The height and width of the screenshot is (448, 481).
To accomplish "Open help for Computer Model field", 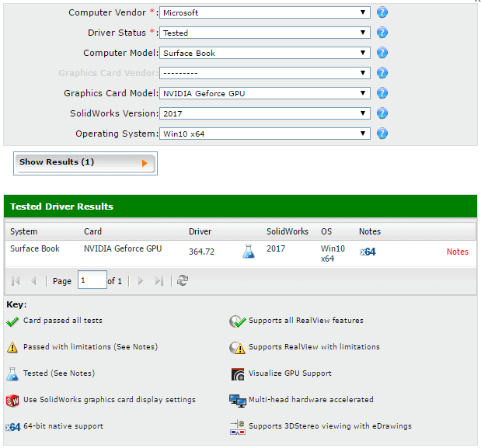I will pos(382,53).
